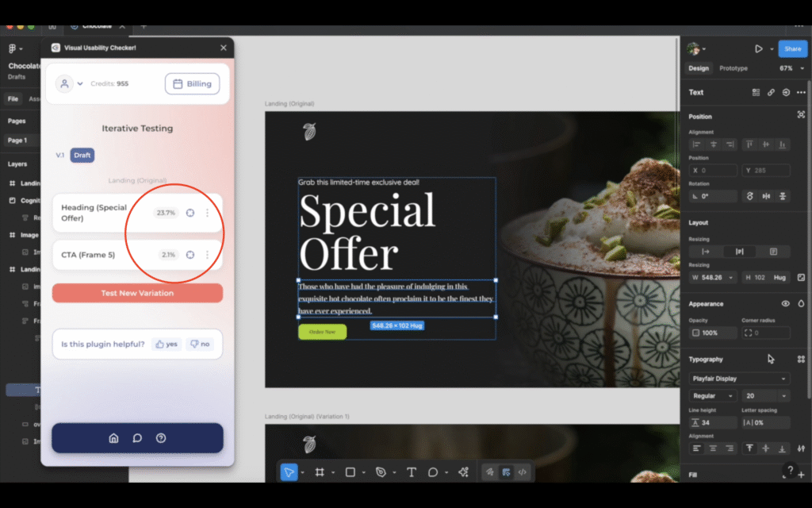The image size is (812, 508).
Task: Click the help icon in plugin footer
Action: coord(161,438)
